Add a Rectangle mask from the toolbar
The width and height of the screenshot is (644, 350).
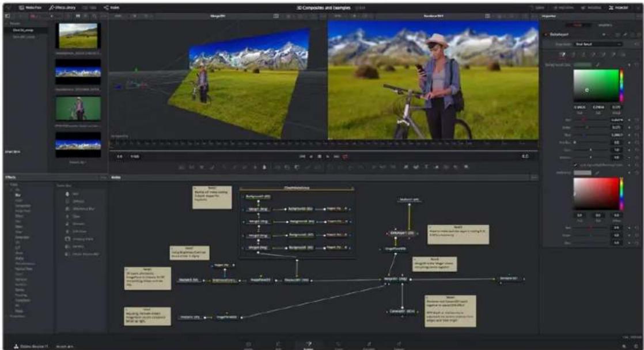pos(330,167)
